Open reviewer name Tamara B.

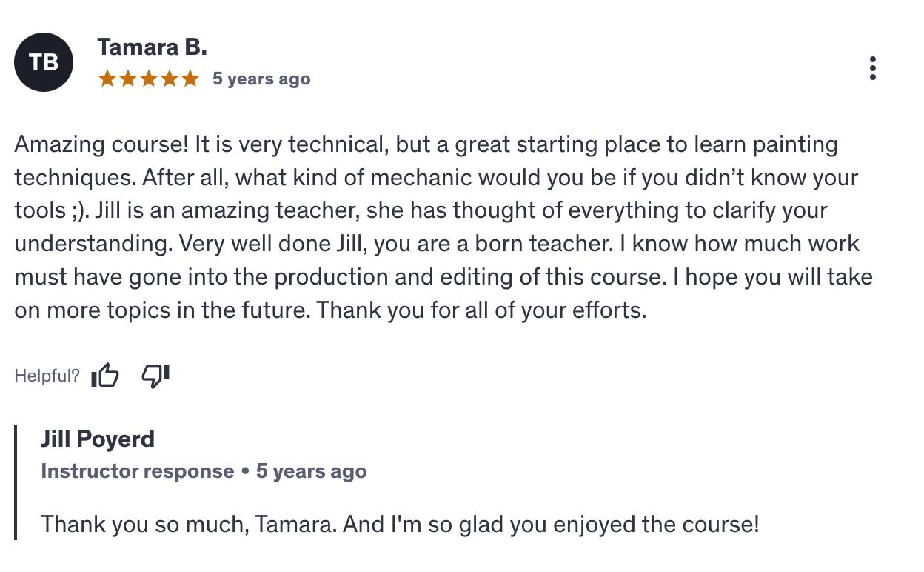point(152,47)
